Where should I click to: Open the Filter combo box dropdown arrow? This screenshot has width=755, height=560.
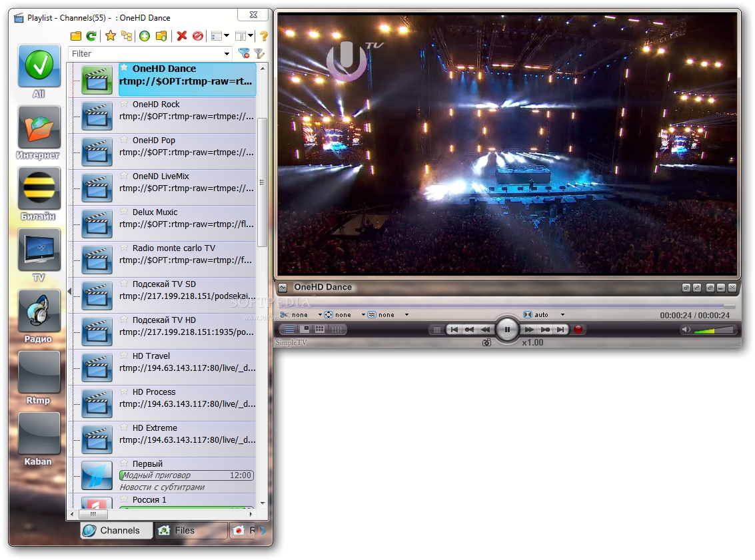(x=227, y=54)
